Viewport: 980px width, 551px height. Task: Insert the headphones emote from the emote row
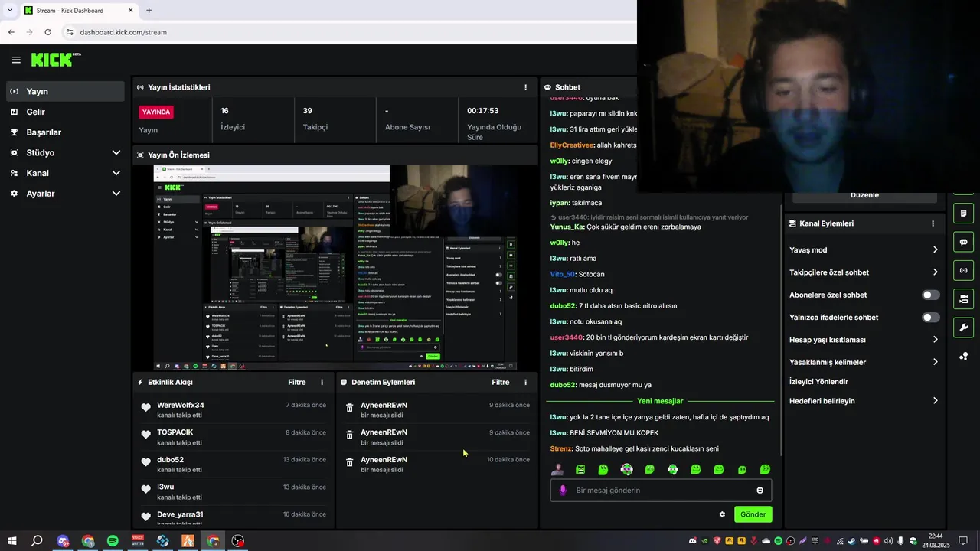click(x=626, y=469)
